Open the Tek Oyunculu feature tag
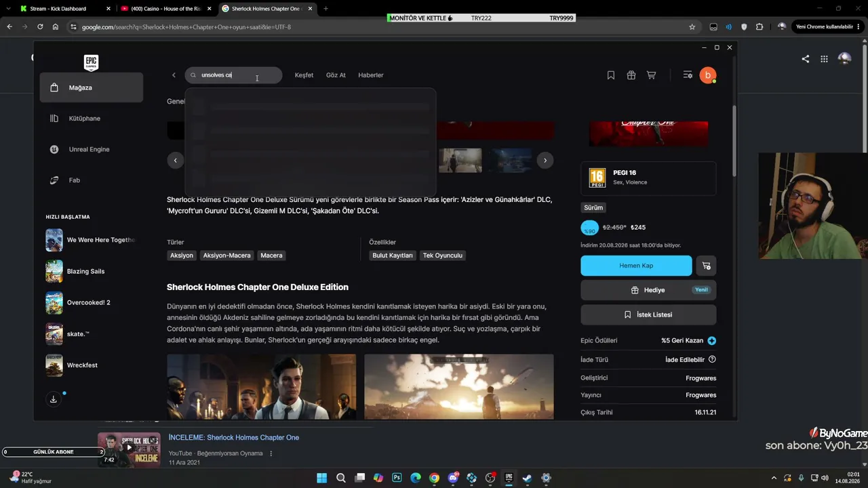The height and width of the screenshot is (488, 868). [x=442, y=256]
